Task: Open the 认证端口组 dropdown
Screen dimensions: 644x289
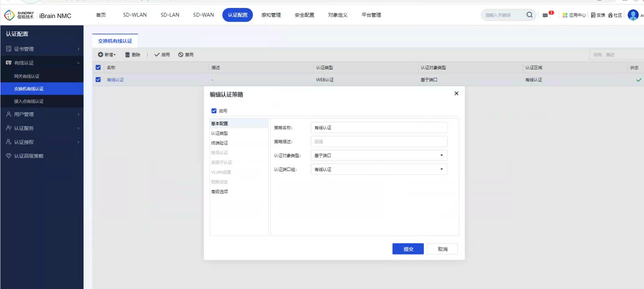Action: 379,169
